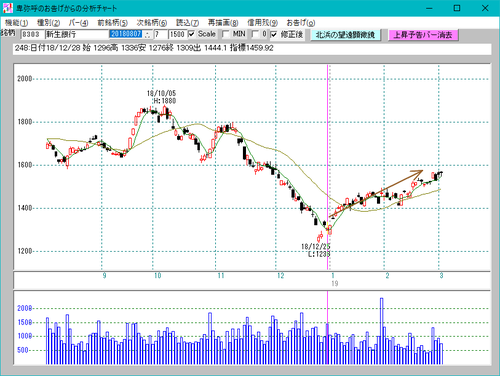The width and height of the screenshot is (500, 376).
Task: Click the 18/12/25 low label on chart
Action: pos(315,250)
